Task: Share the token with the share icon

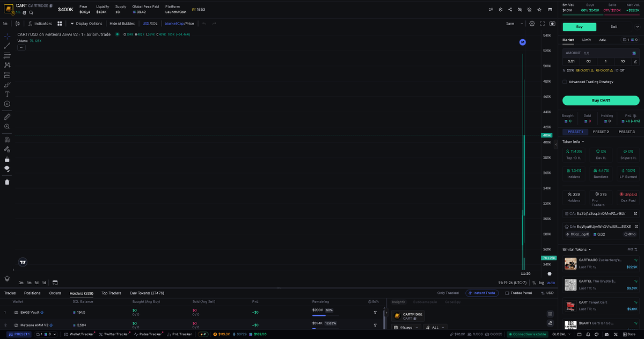Action: (x=510, y=10)
